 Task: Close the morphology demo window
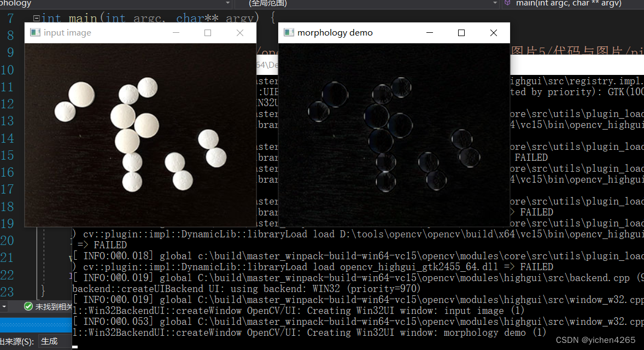[x=494, y=33]
